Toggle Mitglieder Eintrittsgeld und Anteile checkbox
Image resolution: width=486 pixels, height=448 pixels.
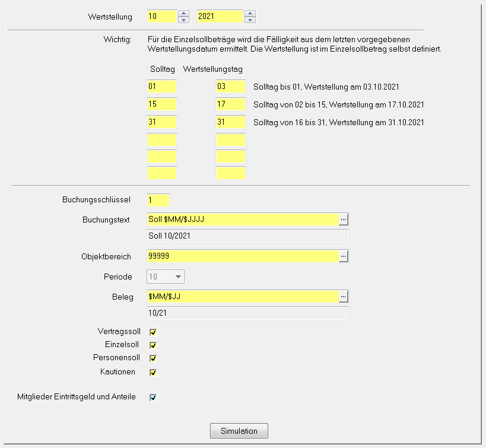[153, 398]
